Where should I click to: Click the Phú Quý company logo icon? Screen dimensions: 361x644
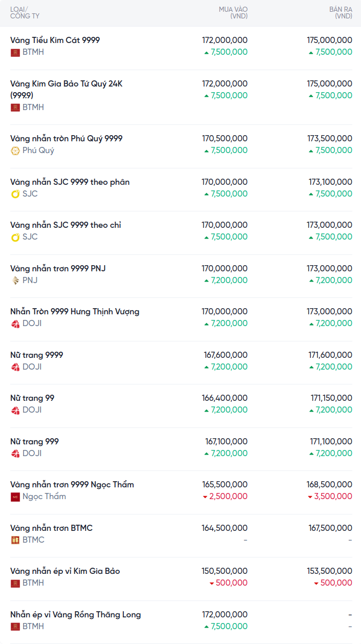[x=15, y=151]
